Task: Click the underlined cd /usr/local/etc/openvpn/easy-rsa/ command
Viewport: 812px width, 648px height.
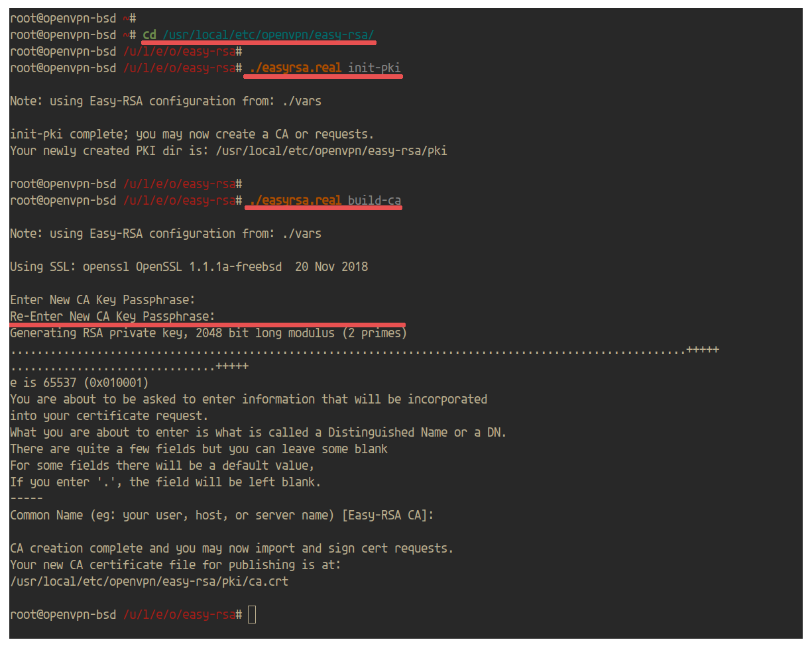Action: pos(260,34)
